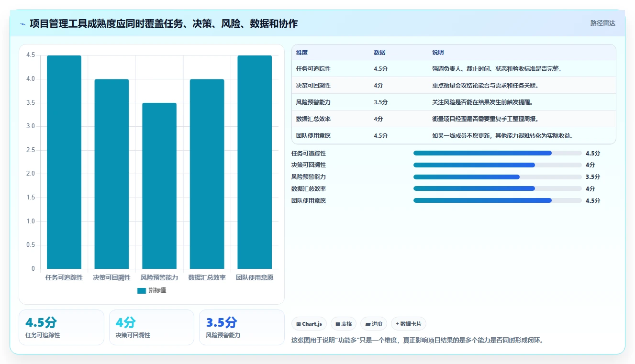Click the 2.5 y-axis tick label

(31, 150)
